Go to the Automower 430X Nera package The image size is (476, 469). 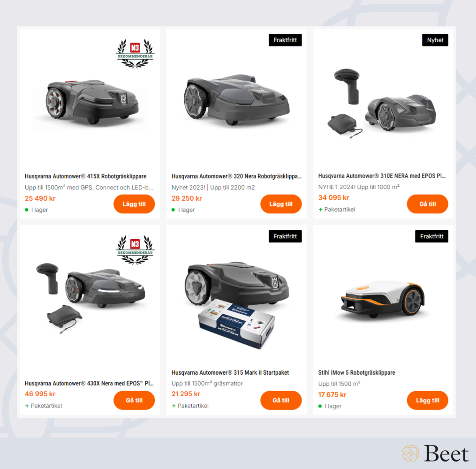click(134, 400)
